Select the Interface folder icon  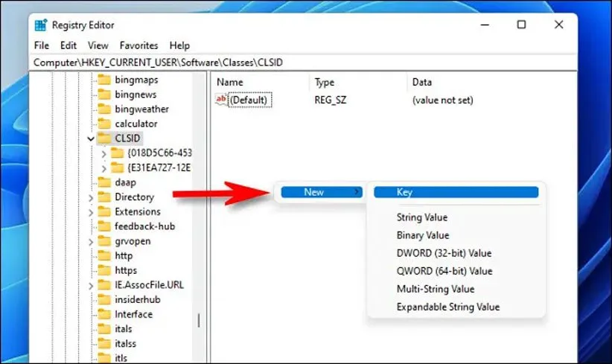coord(104,314)
